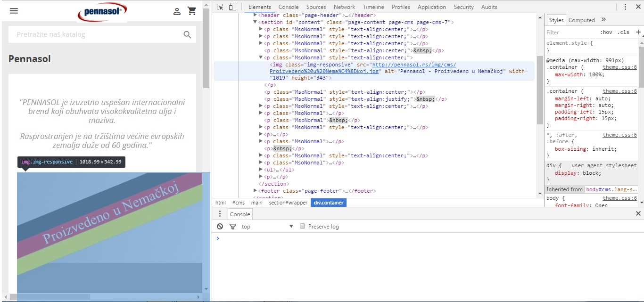Viewport: 644px width, 302px height.
Task: Select the main breadcrumb
Action: tap(256, 203)
